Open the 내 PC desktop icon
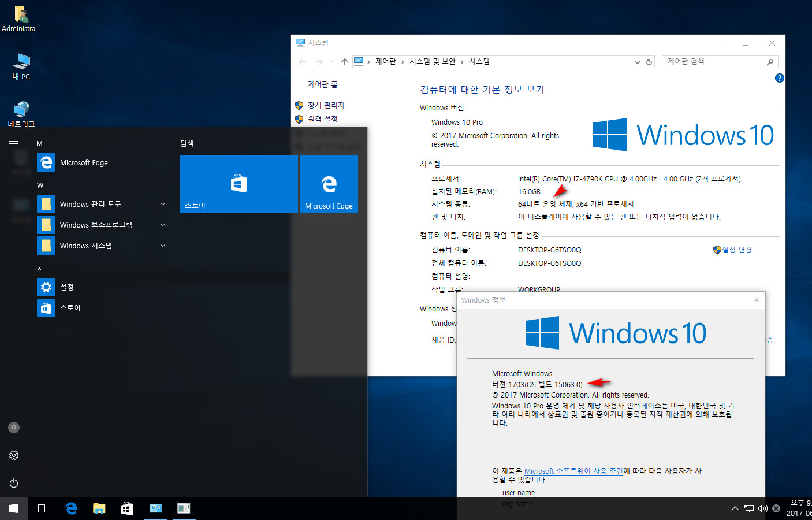Image resolution: width=812 pixels, height=520 pixels. [21, 66]
